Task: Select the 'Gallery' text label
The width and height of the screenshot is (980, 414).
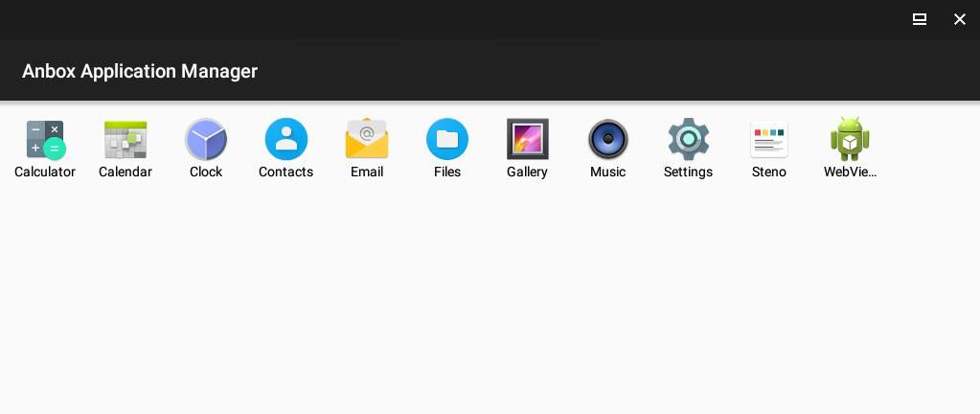Action: [x=528, y=172]
